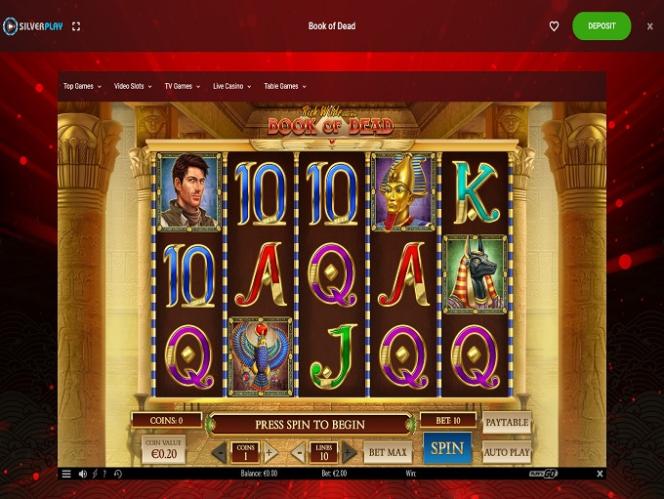664x499 pixels.
Task: Expand the Video Slots dropdown
Action: click(x=133, y=86)
